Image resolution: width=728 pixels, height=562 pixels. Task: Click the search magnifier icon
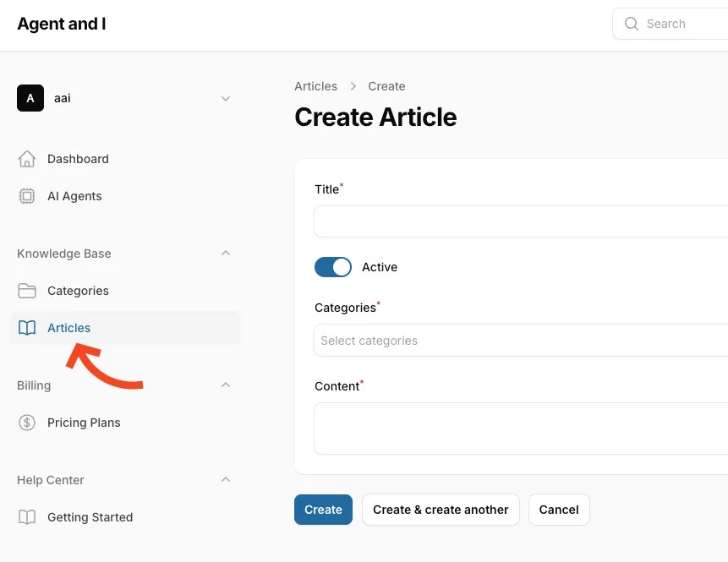631,24
